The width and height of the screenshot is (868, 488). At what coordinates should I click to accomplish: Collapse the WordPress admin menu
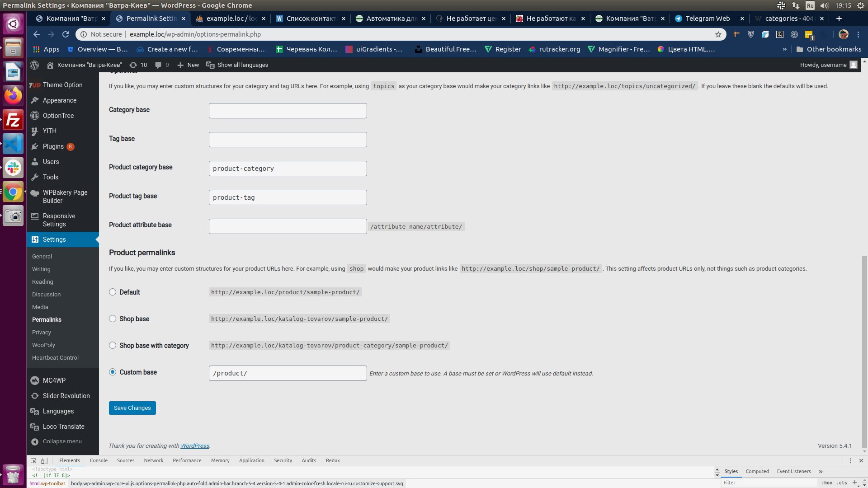pos(62,441)
